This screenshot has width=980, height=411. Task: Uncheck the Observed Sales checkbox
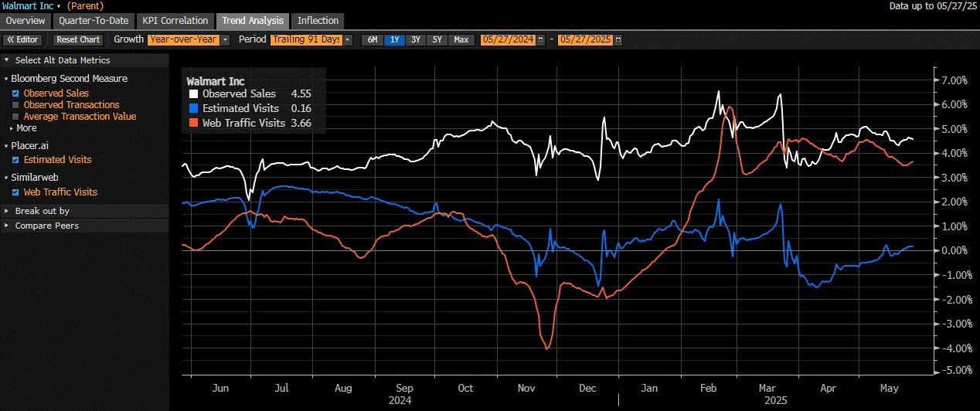click(x=15, y=93)
